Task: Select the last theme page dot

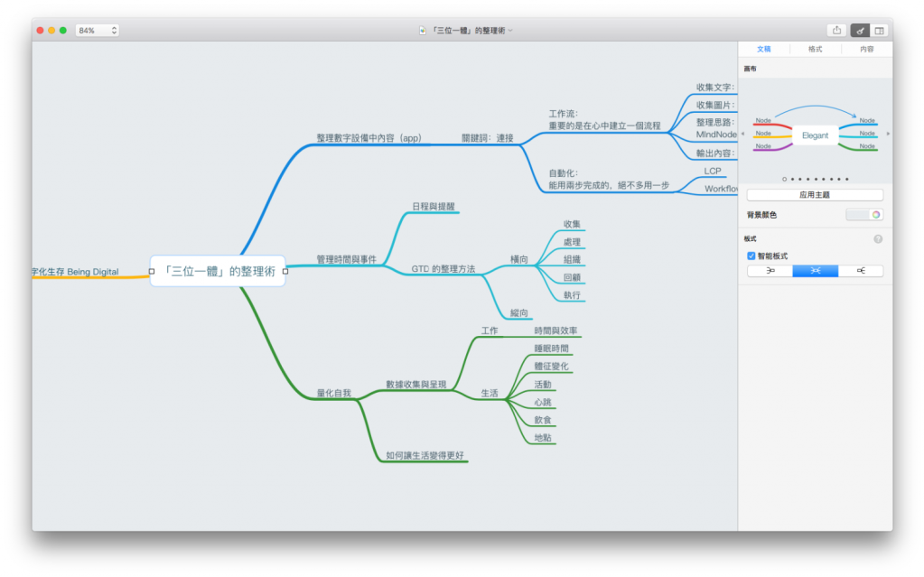Action: 847,179
